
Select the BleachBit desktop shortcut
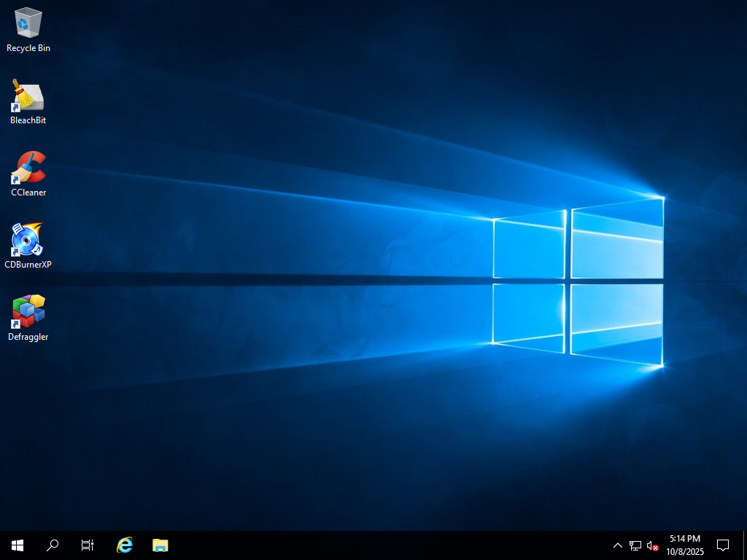(28, 102)
